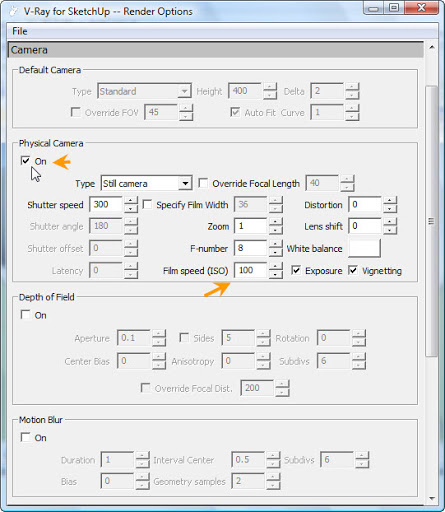
Task: Click the vertical scrollbar thumb
Action: pyautogui.click(x=432, y=221)
